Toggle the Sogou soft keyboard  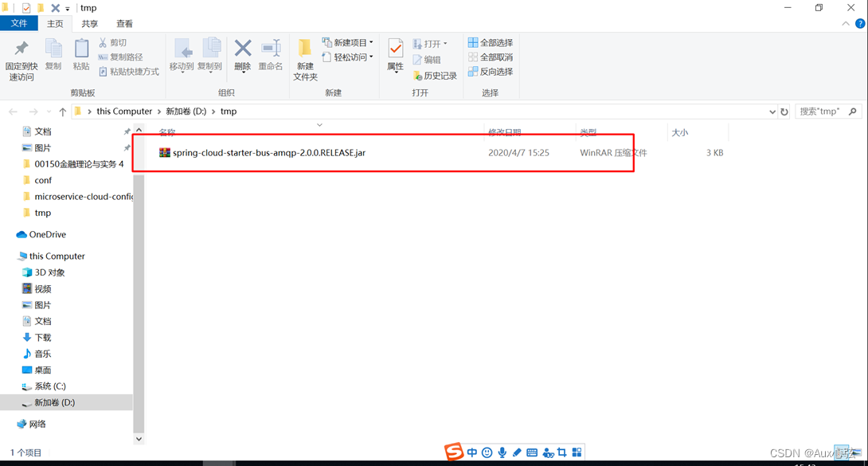532,452
